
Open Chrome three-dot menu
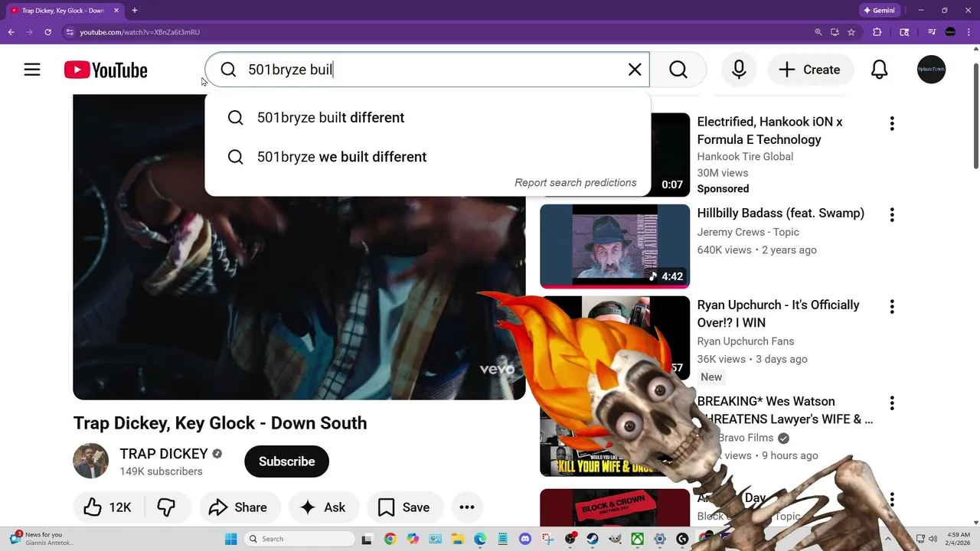pyautogui.click(x=968, y=32)
